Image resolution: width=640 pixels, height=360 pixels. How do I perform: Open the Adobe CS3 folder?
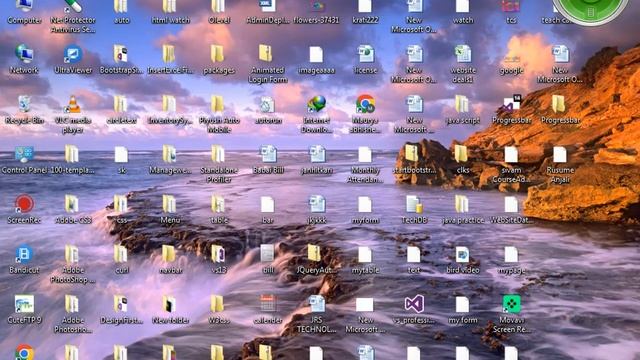(x=72, y=204)
